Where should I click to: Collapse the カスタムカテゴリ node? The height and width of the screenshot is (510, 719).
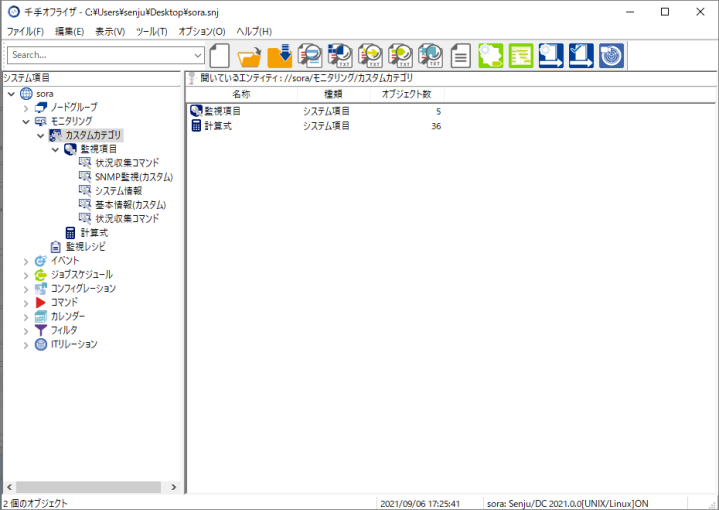pyautogui.click(x=41, y=136)
